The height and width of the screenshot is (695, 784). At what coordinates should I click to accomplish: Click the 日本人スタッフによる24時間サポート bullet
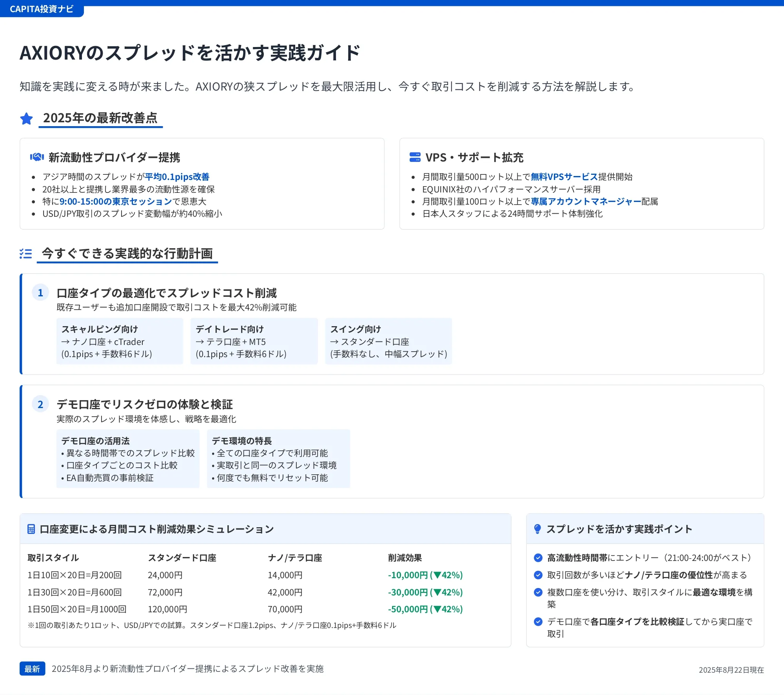512,214
